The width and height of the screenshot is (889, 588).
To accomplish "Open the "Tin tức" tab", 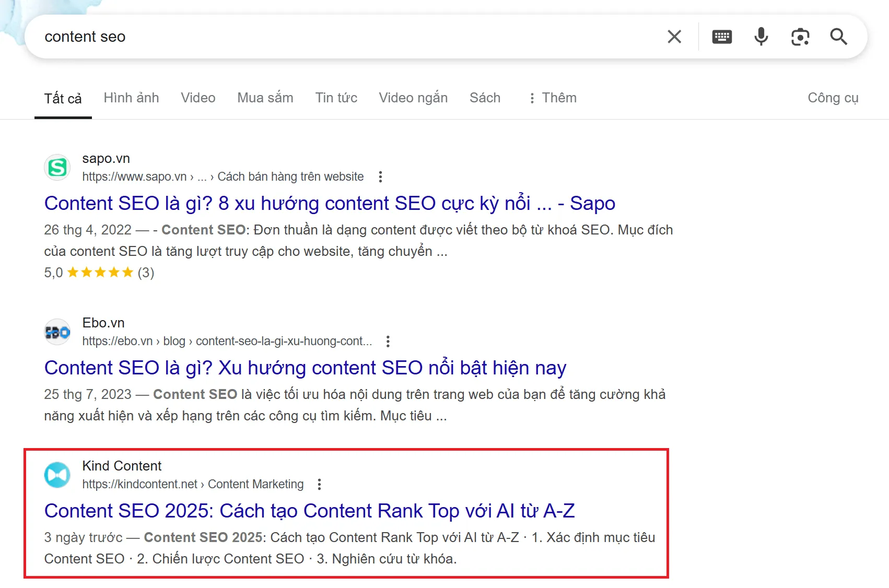I will click(x=336, y=98).
